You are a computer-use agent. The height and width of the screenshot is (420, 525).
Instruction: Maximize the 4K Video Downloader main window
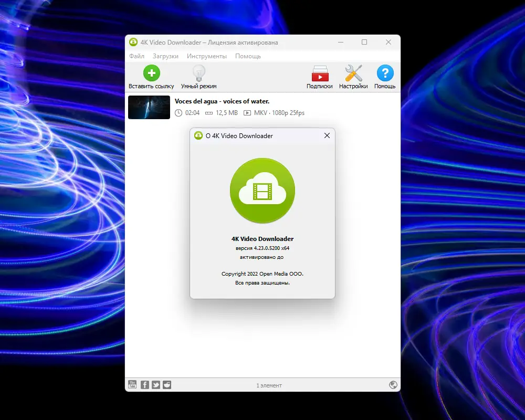click(x=364, y=42)
